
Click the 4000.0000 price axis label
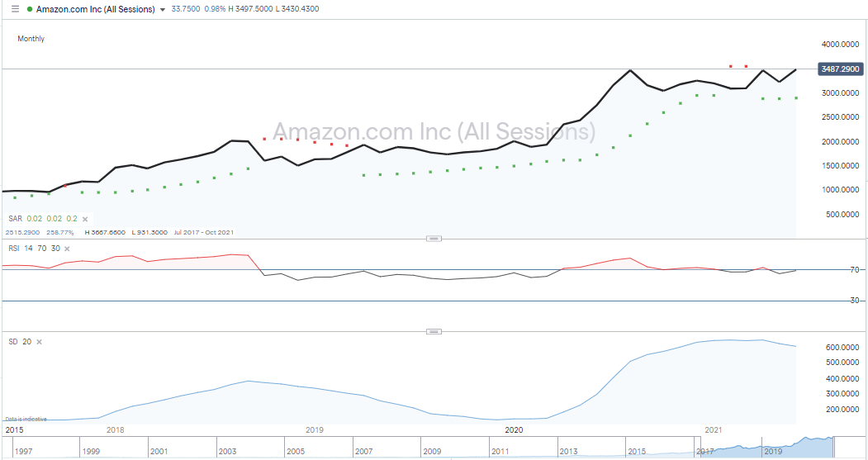coord(840,45)
